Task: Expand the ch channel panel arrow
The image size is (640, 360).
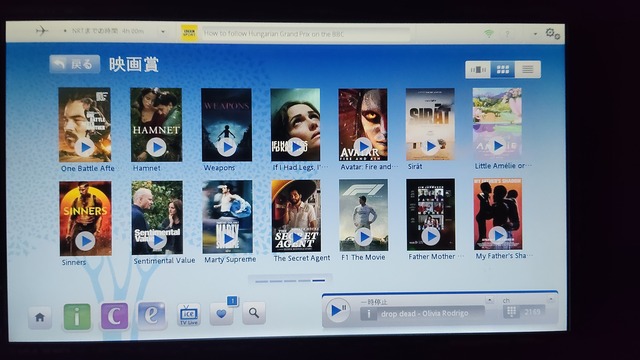Action: [551, 299]
